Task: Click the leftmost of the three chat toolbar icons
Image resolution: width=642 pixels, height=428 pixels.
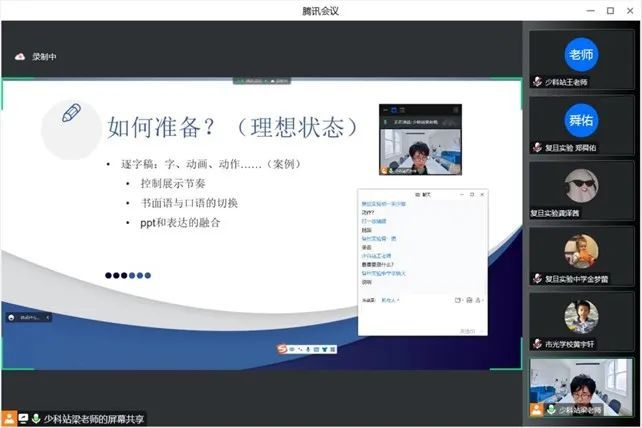Action: pyautogui.click(x=458, y=300)
